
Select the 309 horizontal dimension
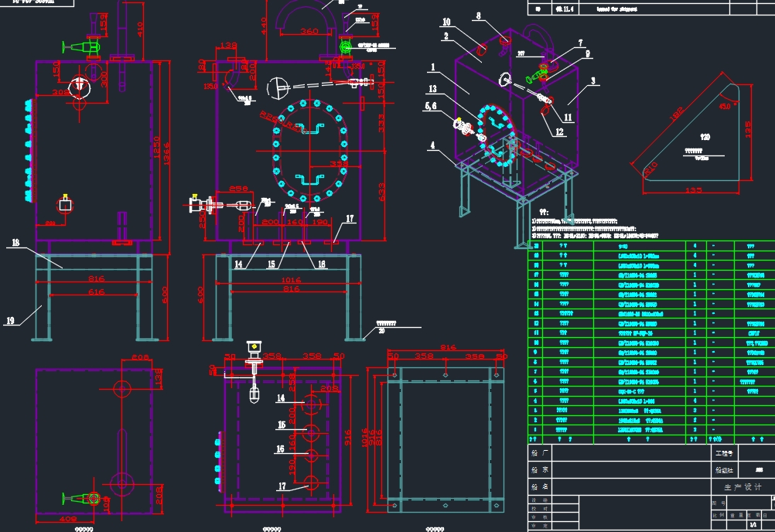61,92
